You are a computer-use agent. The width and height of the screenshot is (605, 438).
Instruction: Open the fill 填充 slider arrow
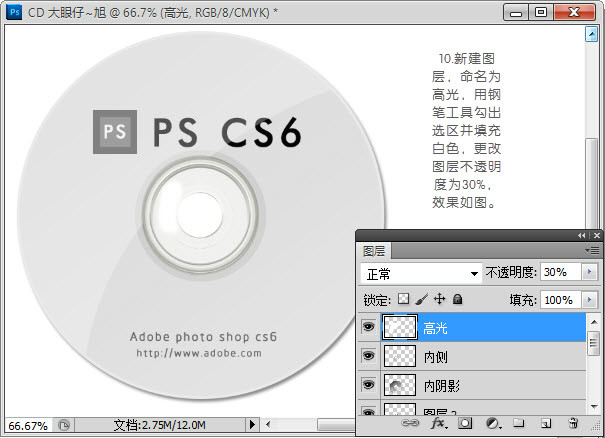point(589,299)
